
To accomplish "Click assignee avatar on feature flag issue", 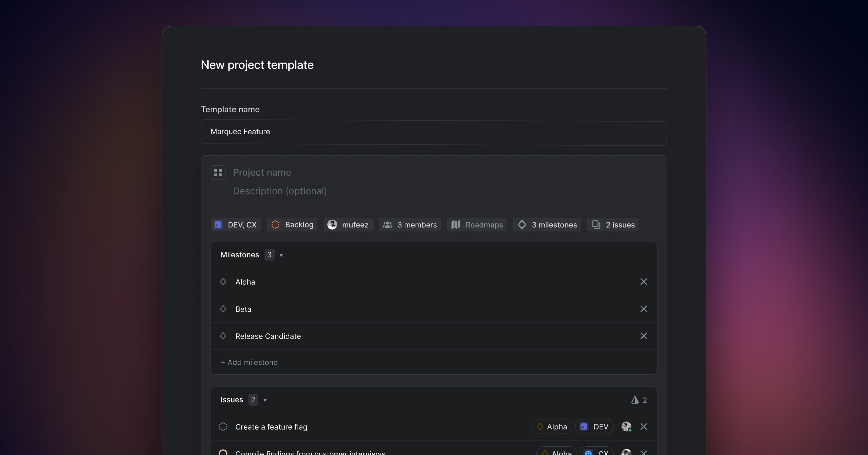I will pos(626,427).
